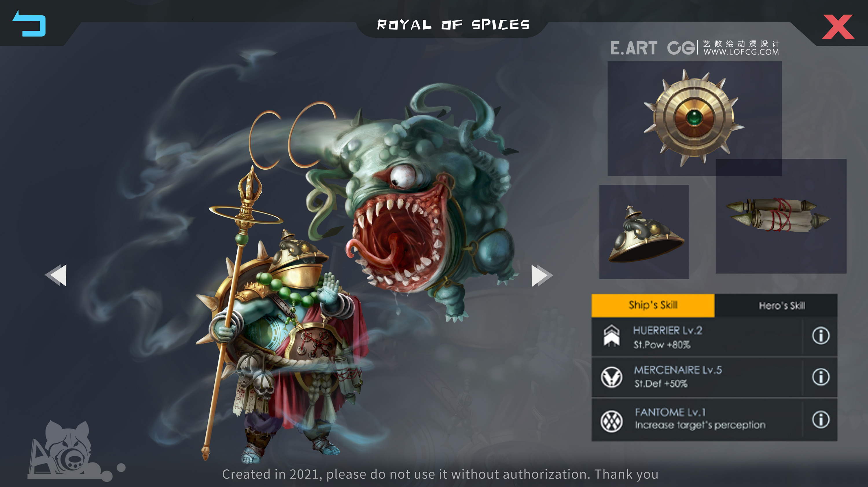Click the HUERRIER chevron rank icon
Viewport: 868px width, 487px height.
612,336
